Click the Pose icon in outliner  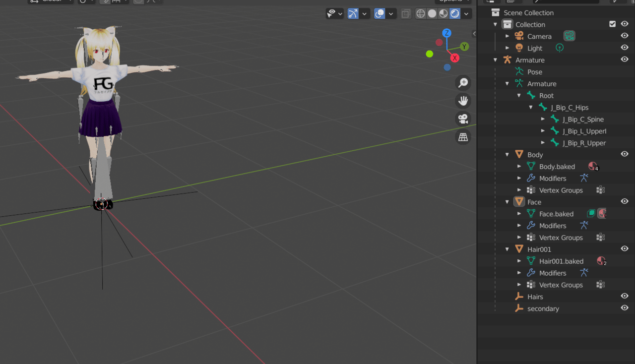tap(519, 71)
